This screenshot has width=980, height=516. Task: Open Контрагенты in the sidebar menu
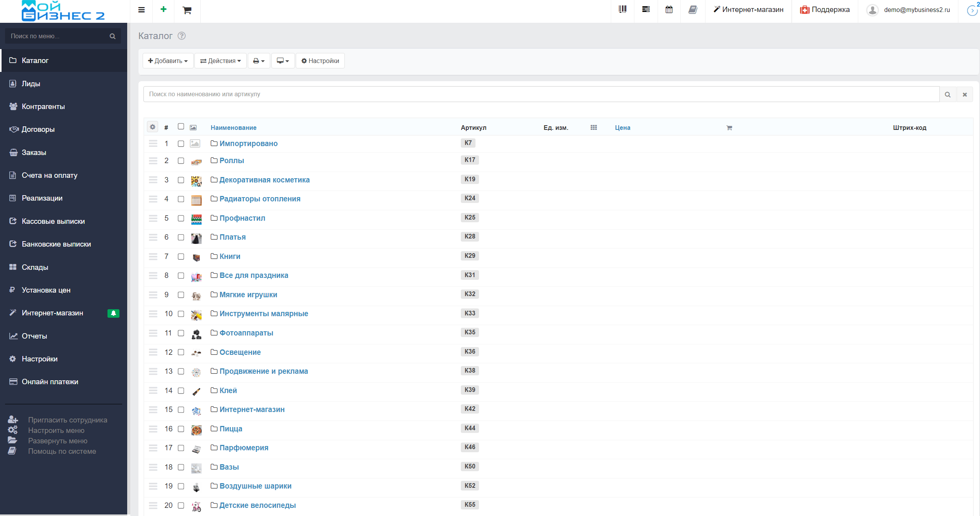pos(43,106)
